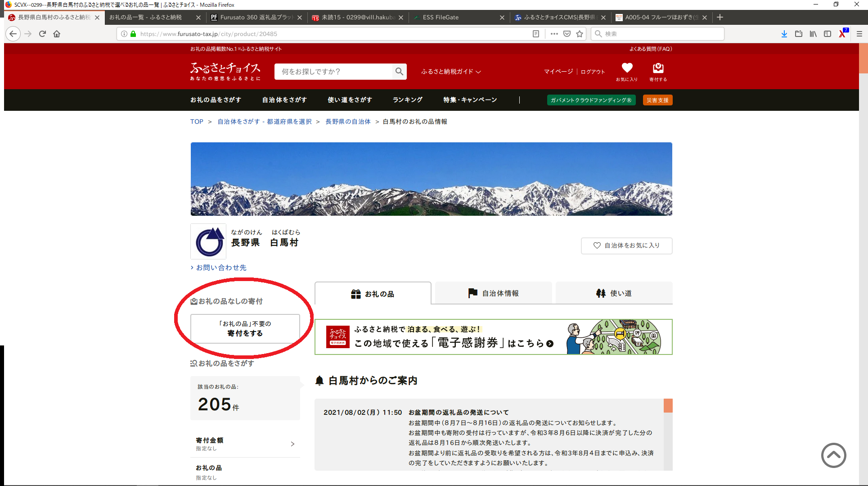Open the Firefox hamburger menu
This screenshot has height=486, width=868.
click(x=859, y=34)
